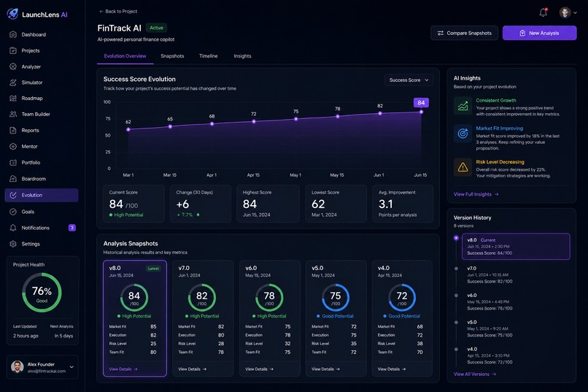The image size is (588, 392).
Task: Click the Change (30 Days) +6 card
Action: point(201,204)
